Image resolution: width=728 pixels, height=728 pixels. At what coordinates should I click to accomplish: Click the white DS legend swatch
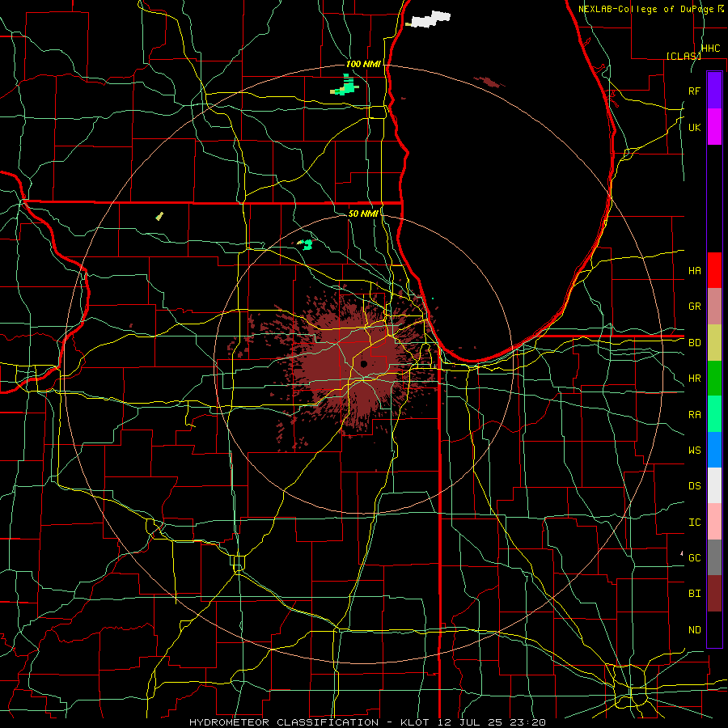pos(714,485)
